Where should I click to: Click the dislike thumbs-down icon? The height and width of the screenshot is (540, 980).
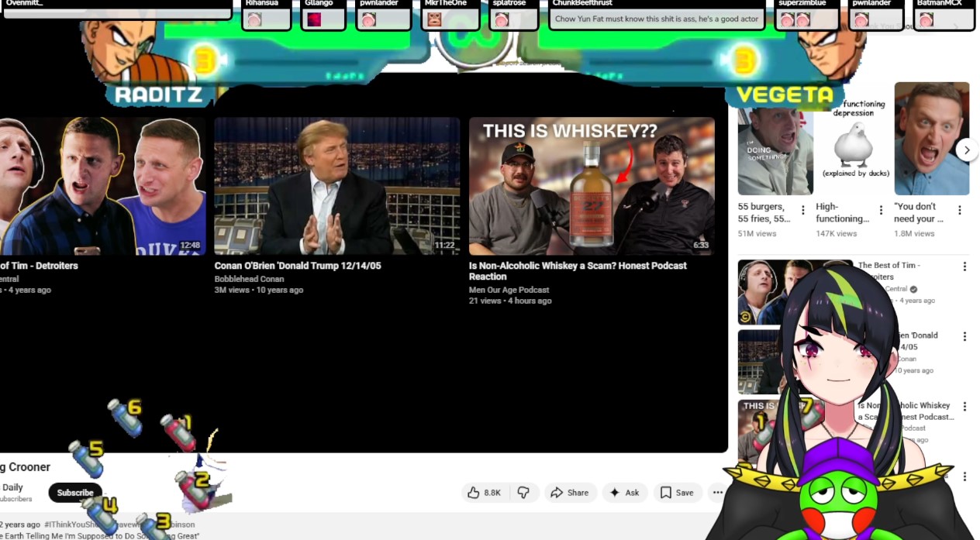tap(524, 493)
